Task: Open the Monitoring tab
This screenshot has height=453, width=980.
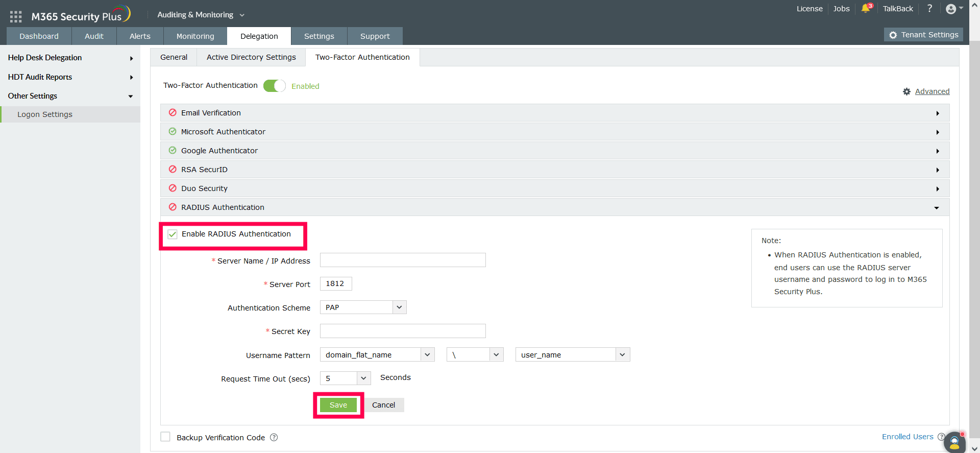Action: click(x=195, y=36)
